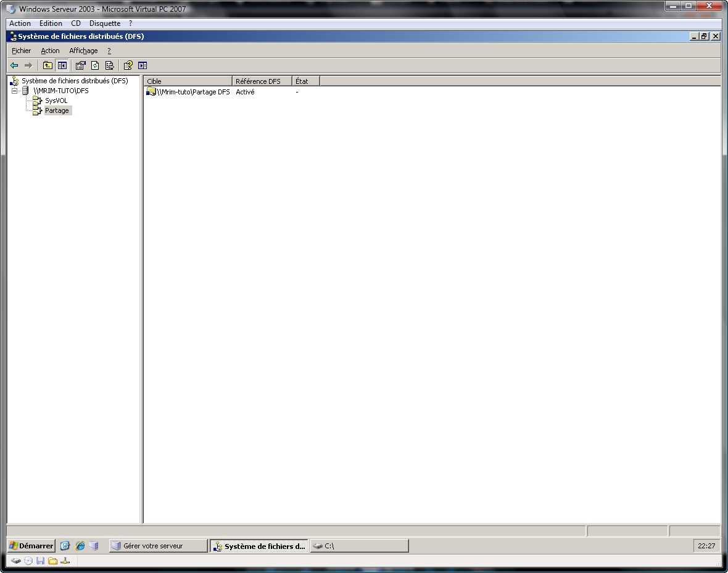Image resolution: width=728 pixels, height=573 pixels.
Task: Click the Démarrer start button
Action: point(31,546)
